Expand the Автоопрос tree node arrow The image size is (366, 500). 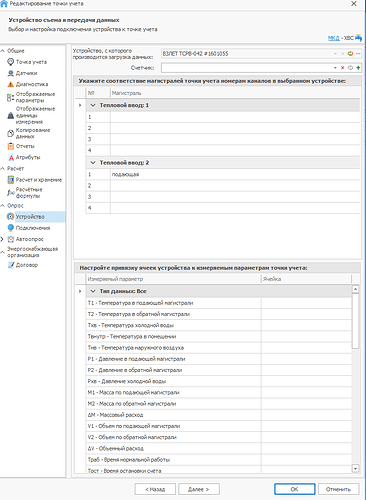[x=2, y=239]
